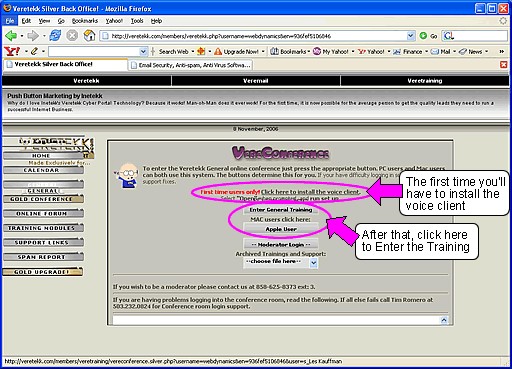
Task: Click the orange Yahoo toolbar star icon
Action: (x=201, y=52)
